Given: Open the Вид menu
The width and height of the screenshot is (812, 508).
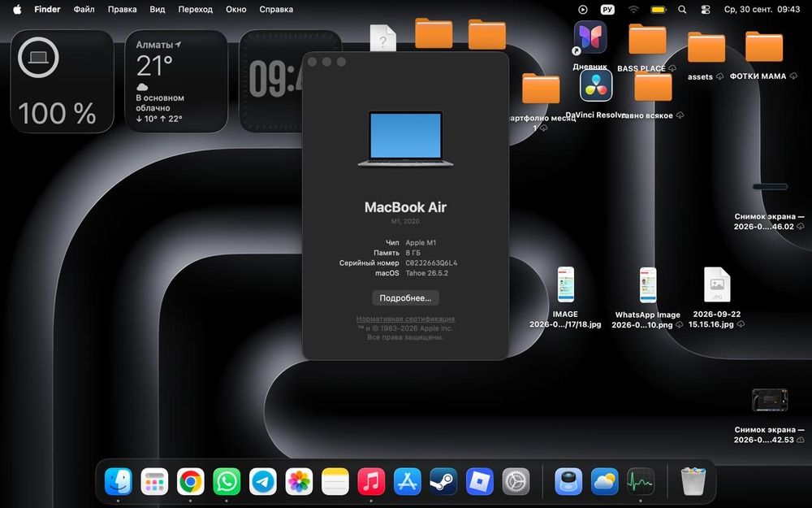Looking at the screenshot, I should [158, 9].
